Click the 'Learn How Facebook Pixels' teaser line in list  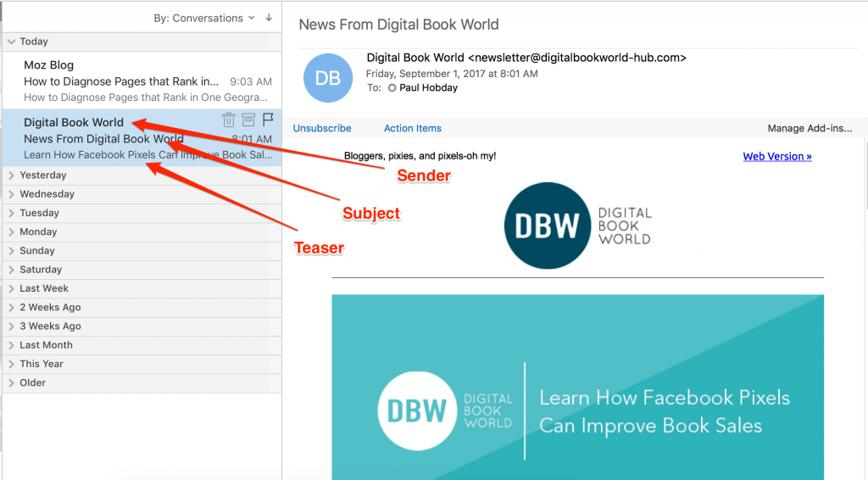147,155
